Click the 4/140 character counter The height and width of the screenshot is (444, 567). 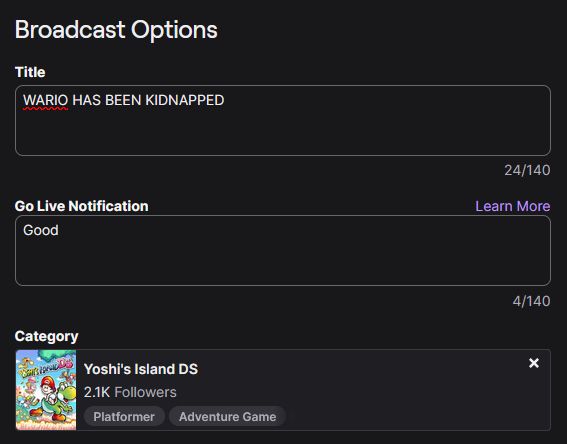531,301
